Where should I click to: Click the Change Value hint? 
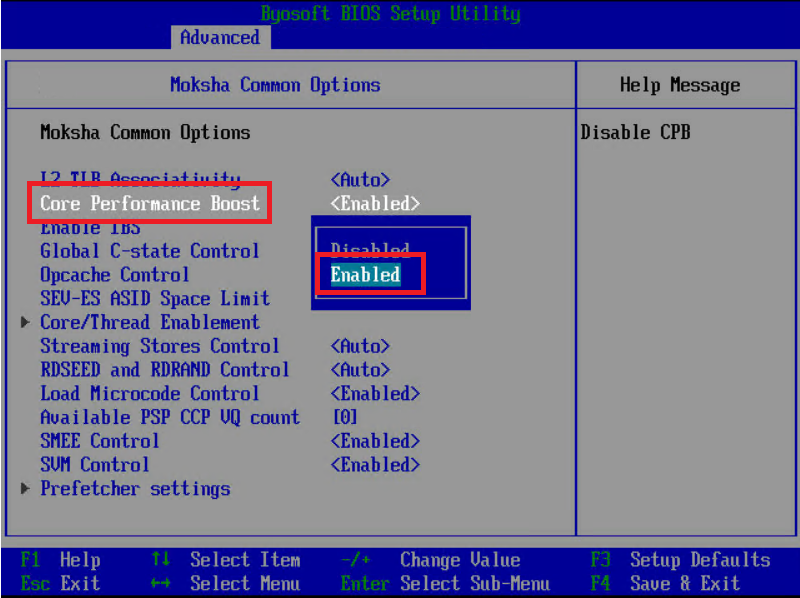pos(430,560)
